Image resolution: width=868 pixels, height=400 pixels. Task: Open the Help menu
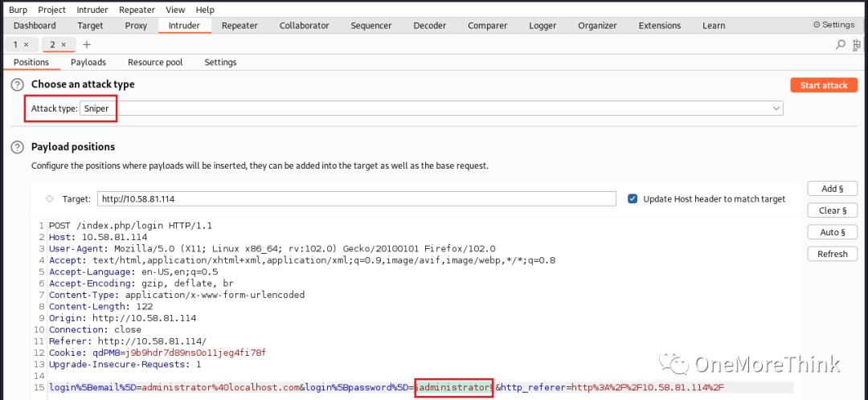pos(205,10)
